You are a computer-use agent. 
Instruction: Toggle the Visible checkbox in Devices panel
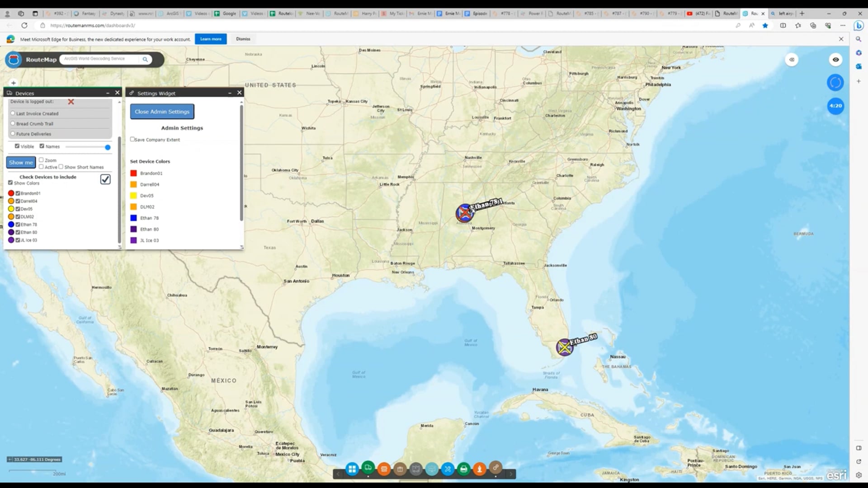pos(17,146)
